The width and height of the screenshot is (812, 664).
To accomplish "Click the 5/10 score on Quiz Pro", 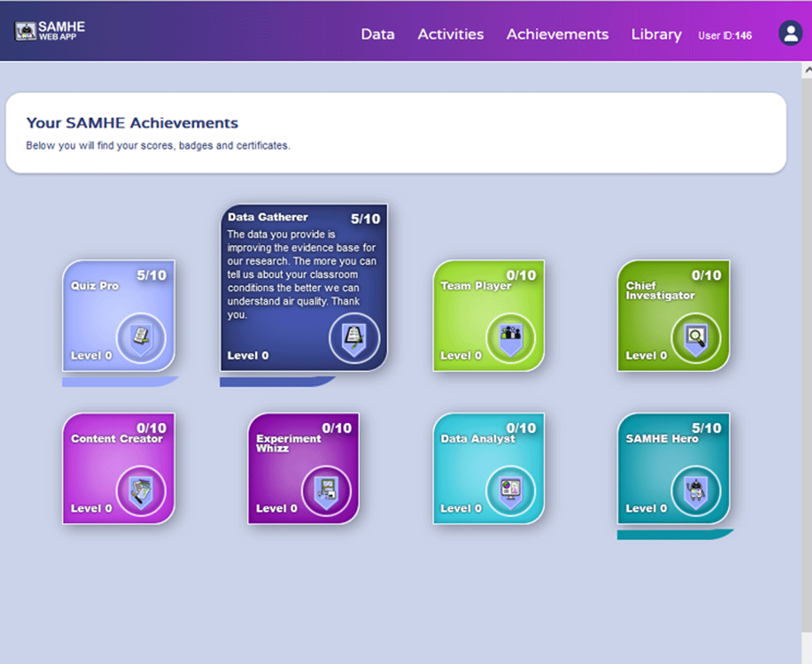I will (152, 275).
